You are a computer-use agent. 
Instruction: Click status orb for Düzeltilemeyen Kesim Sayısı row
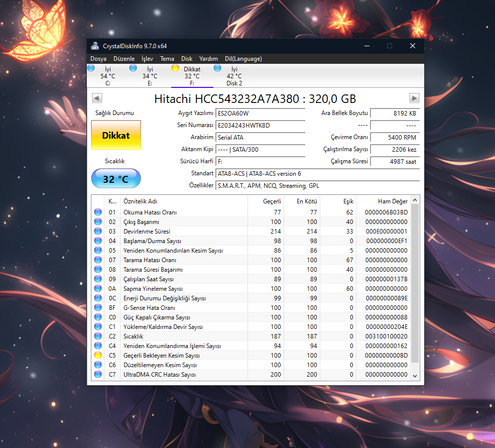point(98,365)
